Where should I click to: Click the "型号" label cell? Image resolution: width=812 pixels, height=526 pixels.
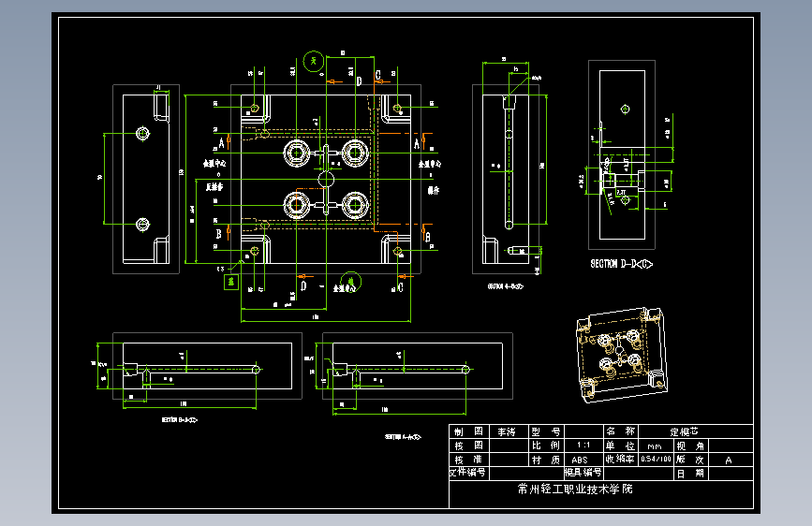tap(546, 431)
